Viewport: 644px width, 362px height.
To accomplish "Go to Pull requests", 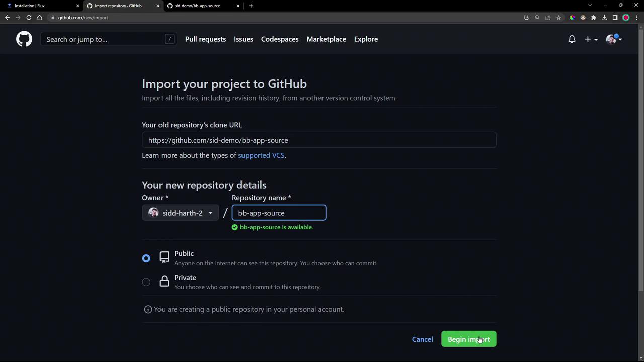I will (205, 39).
